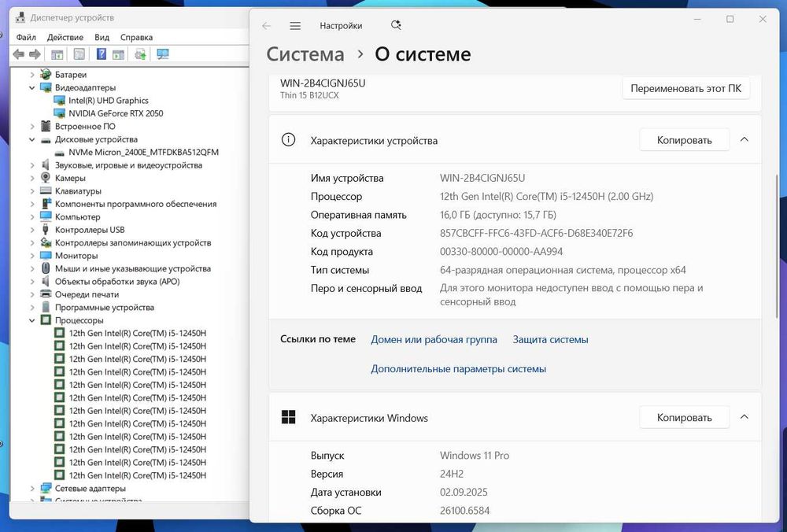Select the Мониторы icon in device tree
Screen dimensions: 787x532
[46, 256]
